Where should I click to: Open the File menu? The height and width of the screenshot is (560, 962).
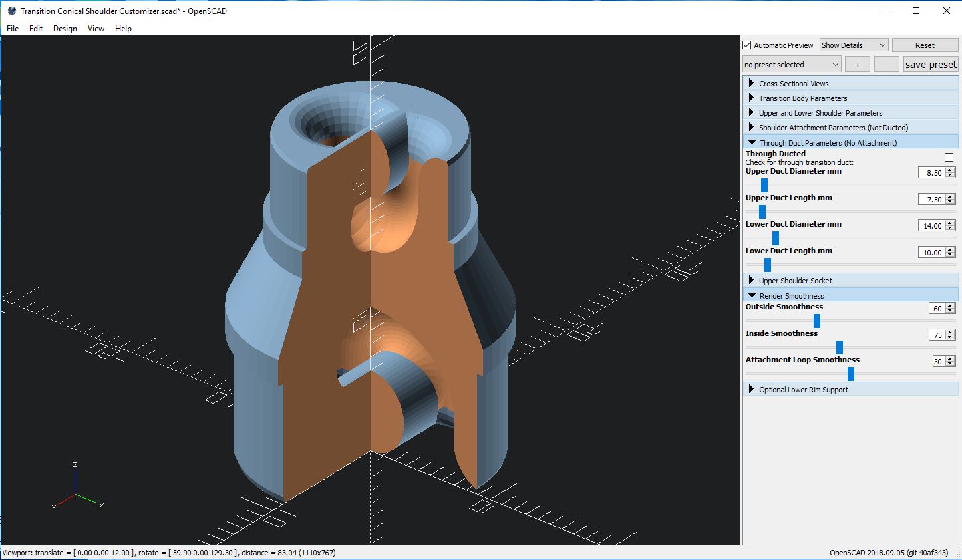pos(13,29)
